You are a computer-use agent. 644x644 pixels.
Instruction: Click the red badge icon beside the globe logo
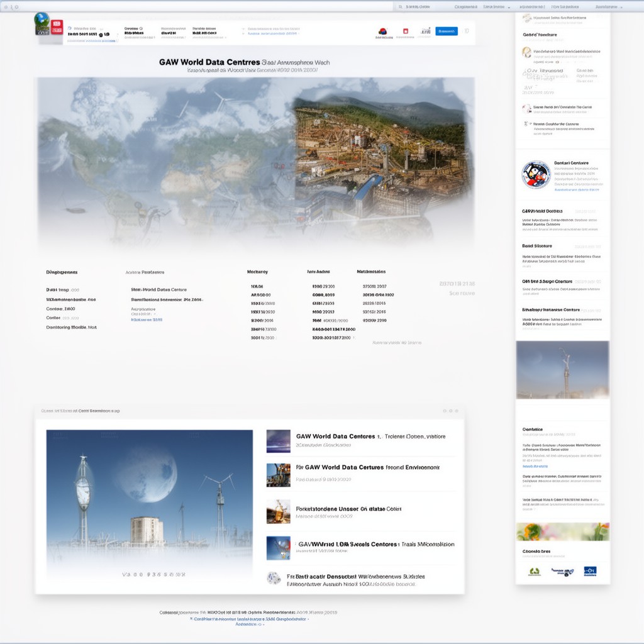[x=57, y=27]
